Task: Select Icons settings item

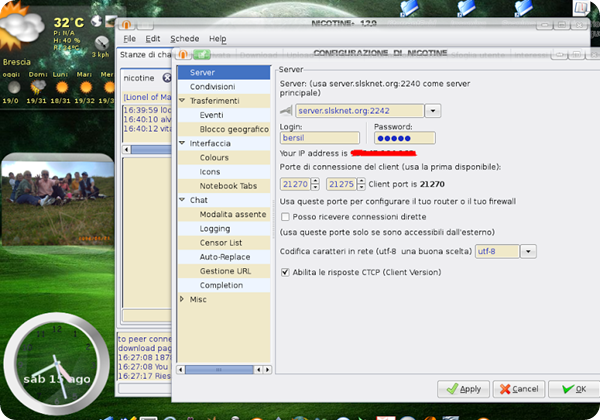Action: coord(224,172)
